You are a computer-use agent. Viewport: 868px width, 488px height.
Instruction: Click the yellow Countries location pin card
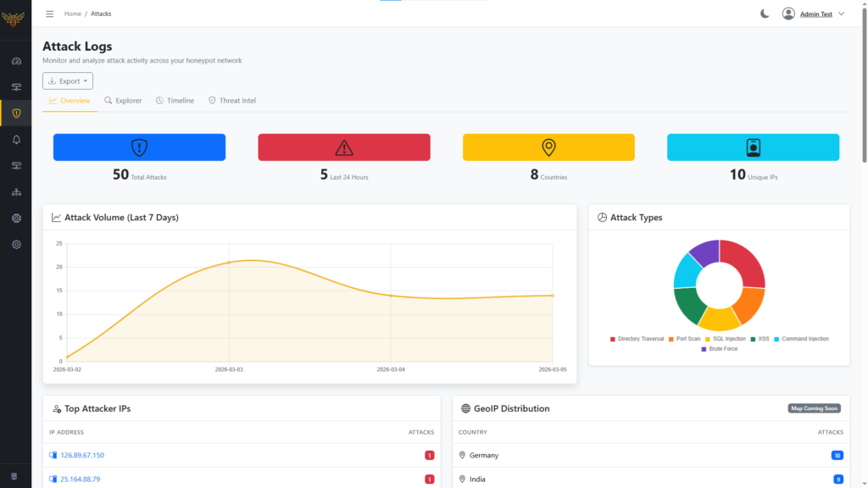tap(548, 147)
